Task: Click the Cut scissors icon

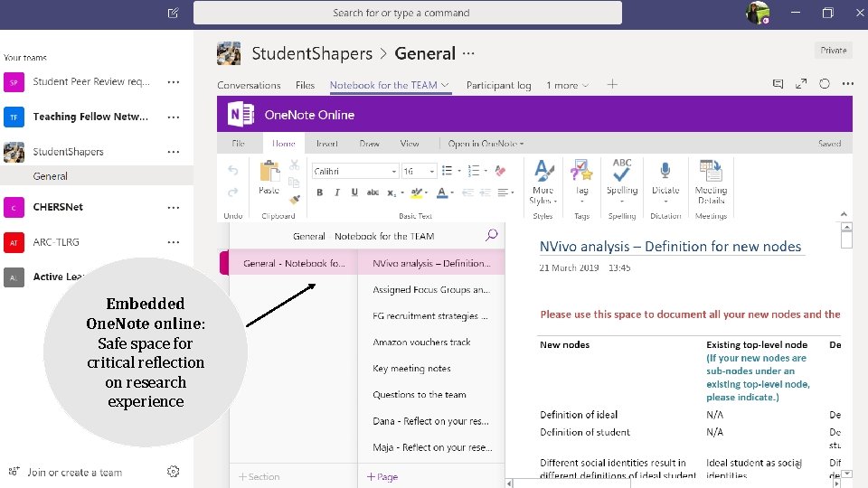Action: pyautogui.click(x=295, y=164)
